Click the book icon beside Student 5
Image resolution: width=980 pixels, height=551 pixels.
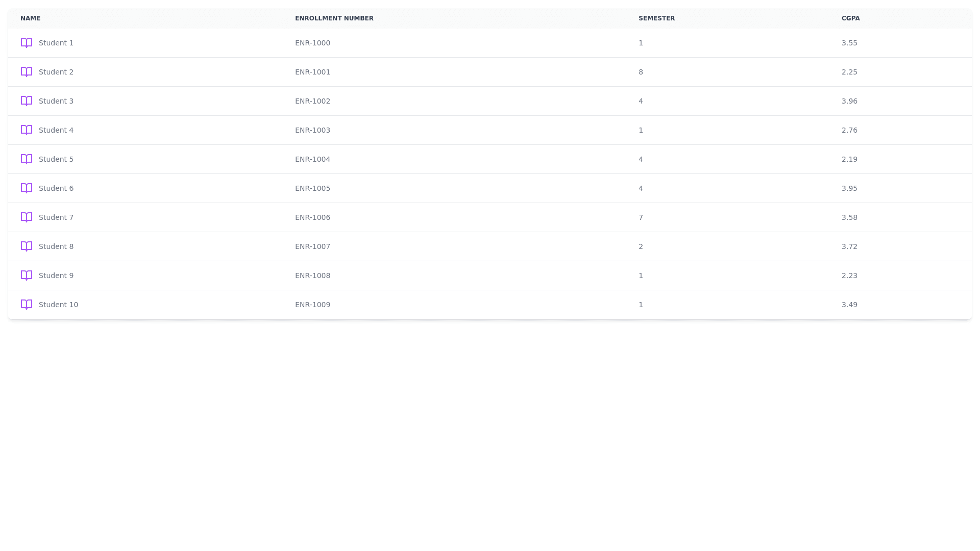coord(27,159)
